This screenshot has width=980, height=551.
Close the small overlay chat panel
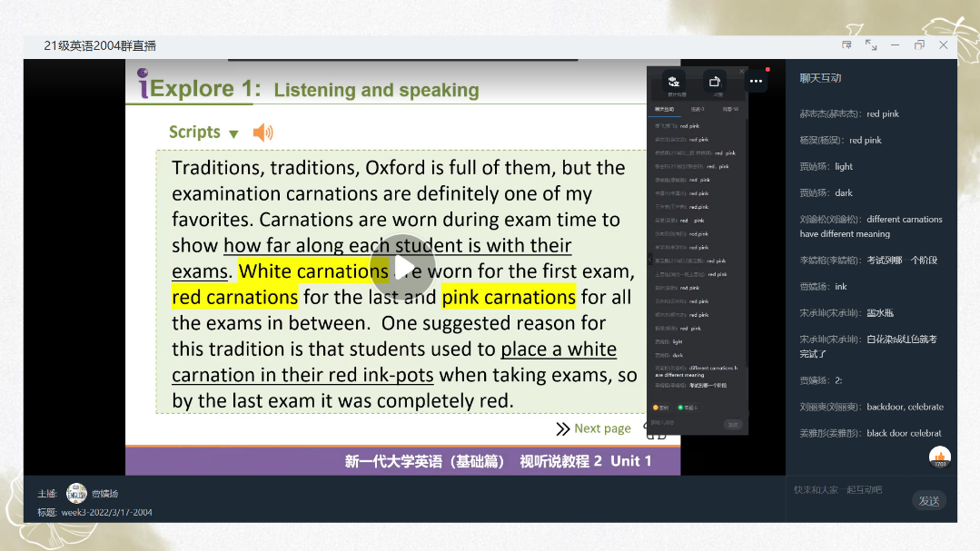[742, 71]
